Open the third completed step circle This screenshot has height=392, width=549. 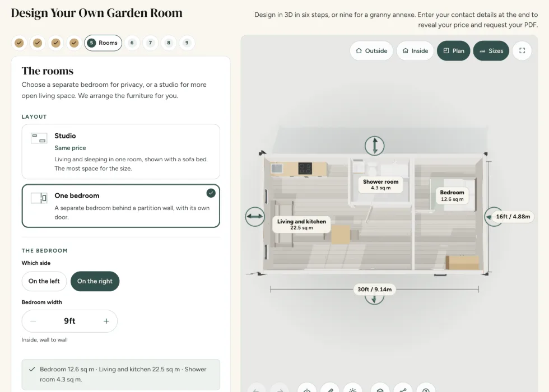tap(55, 43)
